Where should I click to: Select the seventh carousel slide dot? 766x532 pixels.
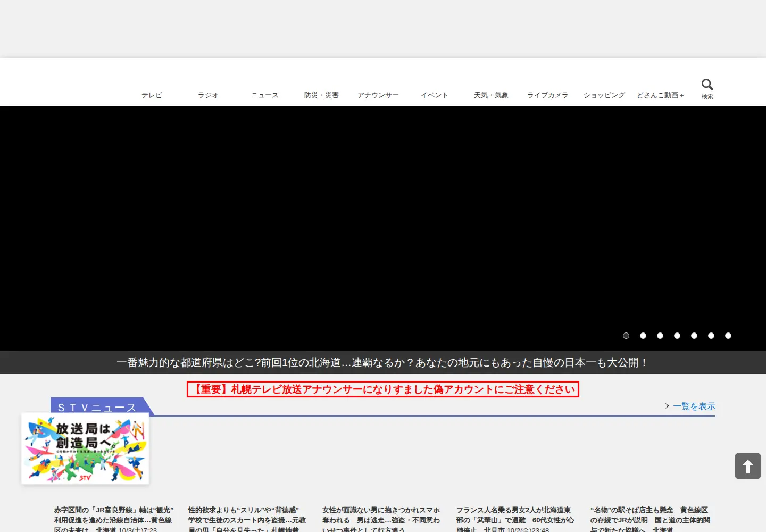click(x=728, y=336)
